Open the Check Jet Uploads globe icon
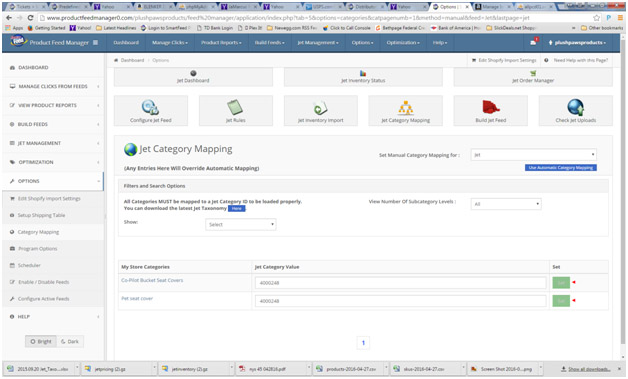Screen dimensions: 628x379 tap(576, 107)
